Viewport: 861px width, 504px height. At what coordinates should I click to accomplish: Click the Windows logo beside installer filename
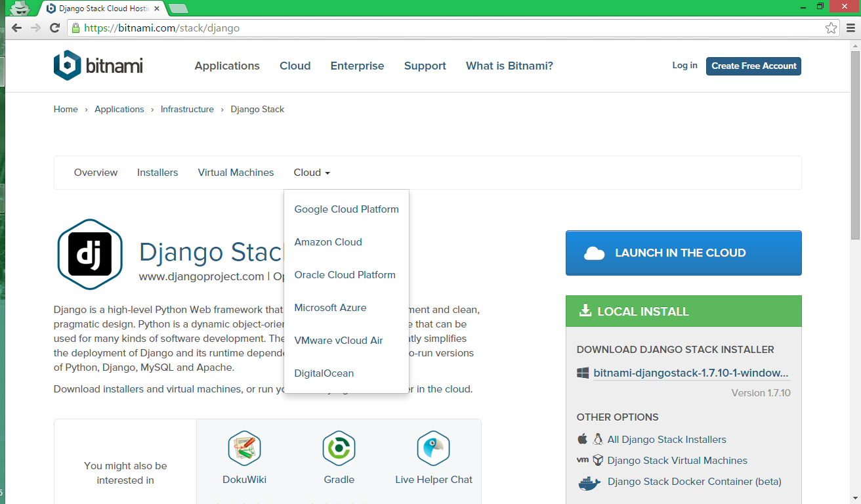pyautogui.click(x=583, y=373)
